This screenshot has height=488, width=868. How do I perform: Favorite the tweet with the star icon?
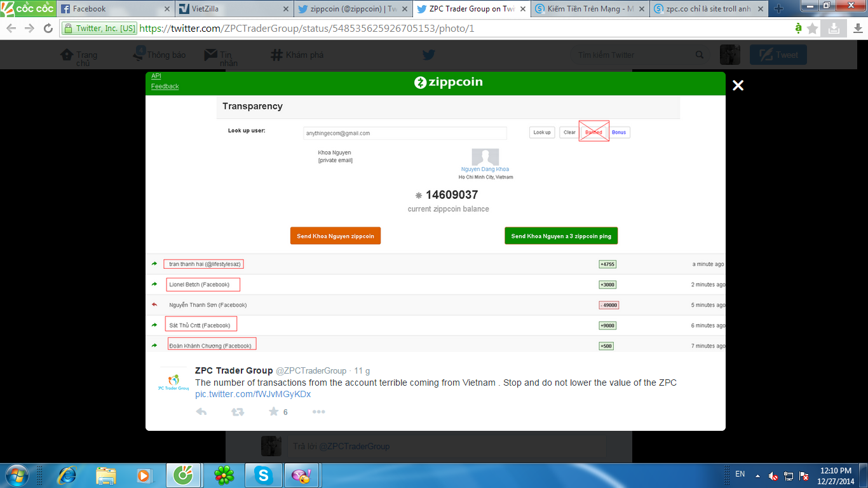[x=274, y=412]
